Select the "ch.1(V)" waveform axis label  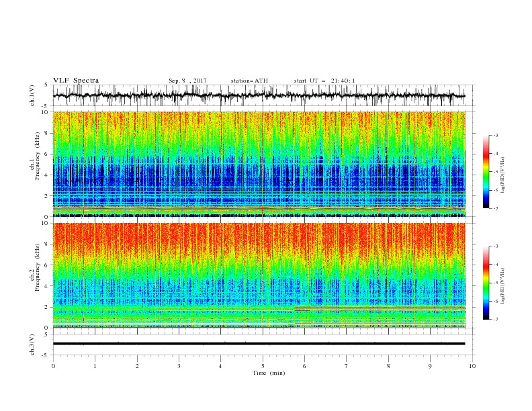32,95
